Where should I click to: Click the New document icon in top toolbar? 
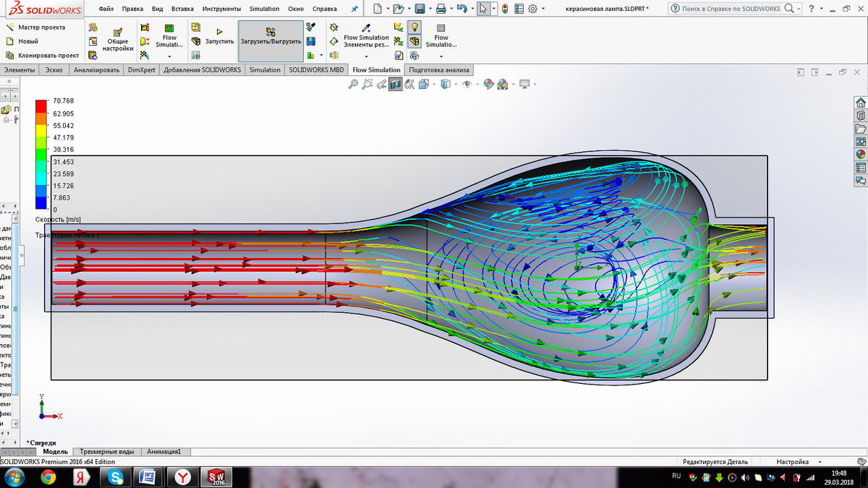point(377,9)
